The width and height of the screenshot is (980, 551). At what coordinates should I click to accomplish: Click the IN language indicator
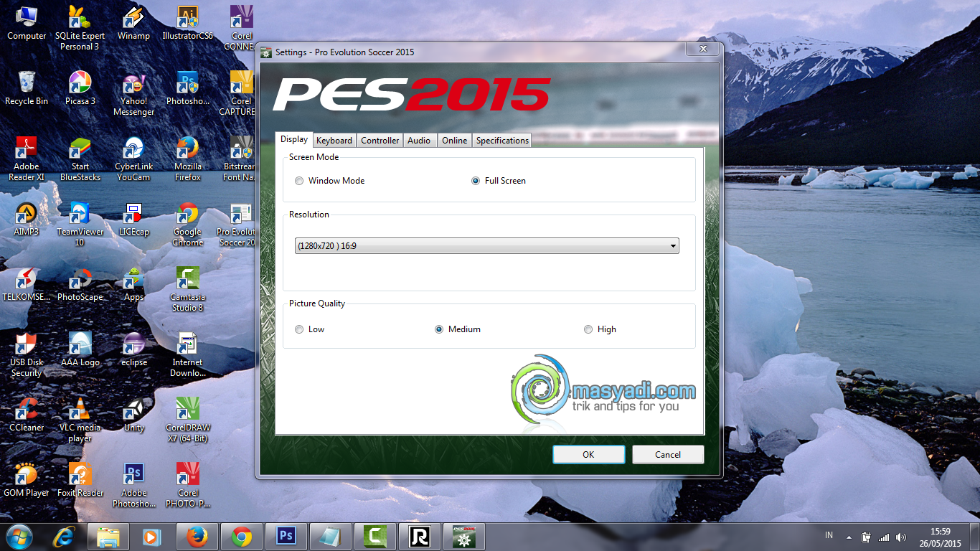[x=829, y=535]
